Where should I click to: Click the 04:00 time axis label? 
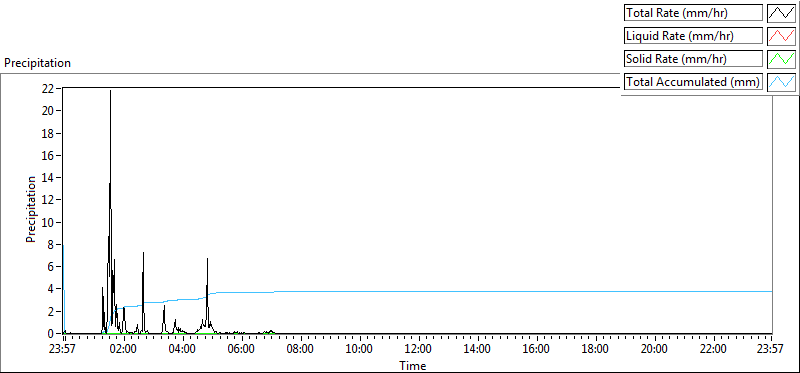click(183, 350)
